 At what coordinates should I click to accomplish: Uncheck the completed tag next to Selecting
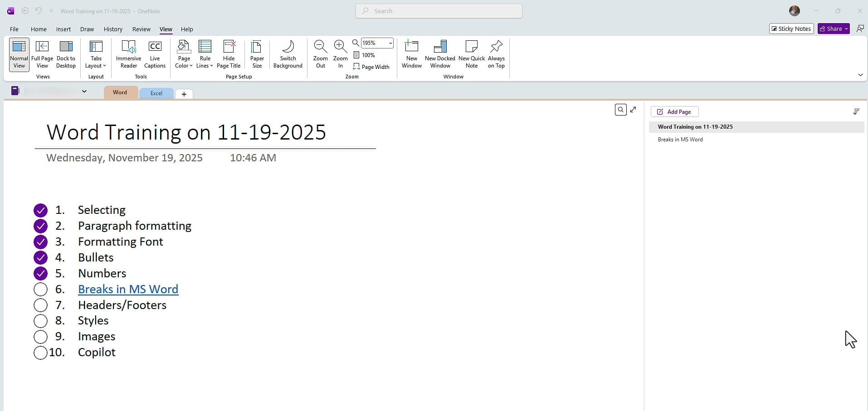tap(40, 210)
